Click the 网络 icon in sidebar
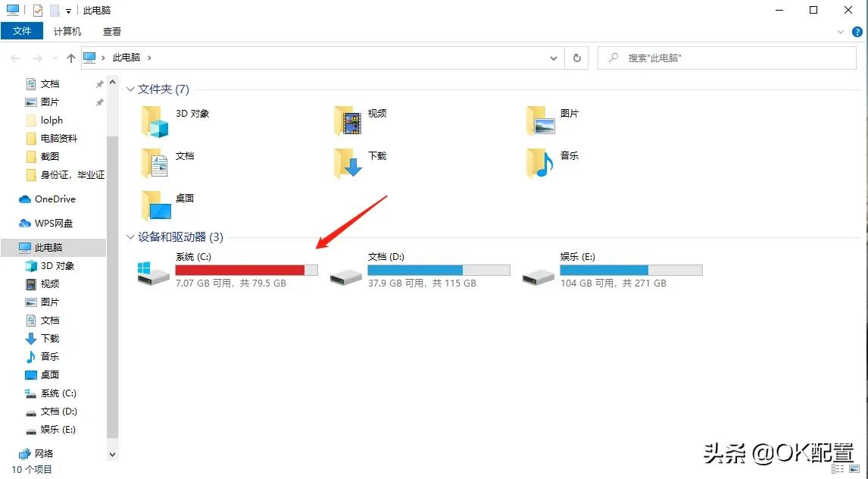This screenshot has height=479, width=868. [25, 453]
